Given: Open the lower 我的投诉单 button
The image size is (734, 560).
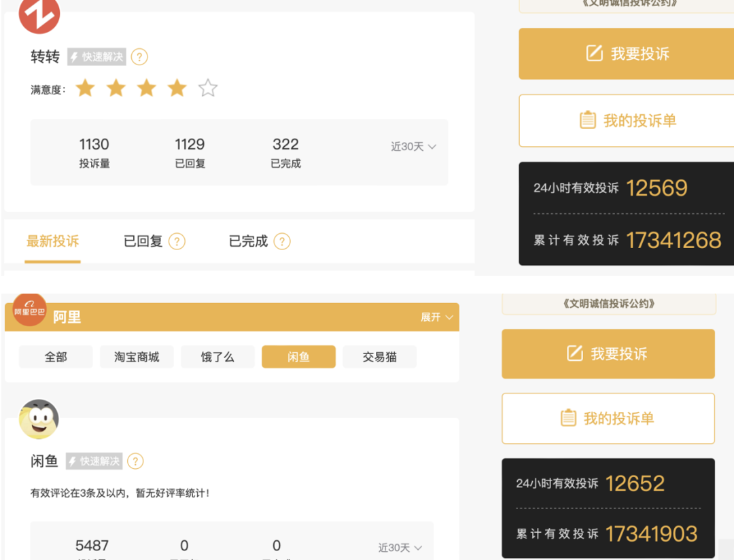Looking at the screenshot, I should click(x=608, y=419).
